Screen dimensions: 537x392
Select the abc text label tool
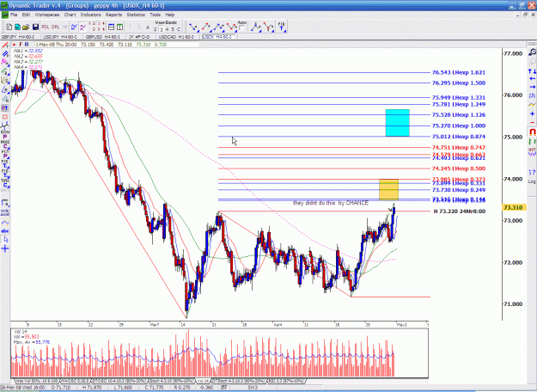tap(5, 231)
